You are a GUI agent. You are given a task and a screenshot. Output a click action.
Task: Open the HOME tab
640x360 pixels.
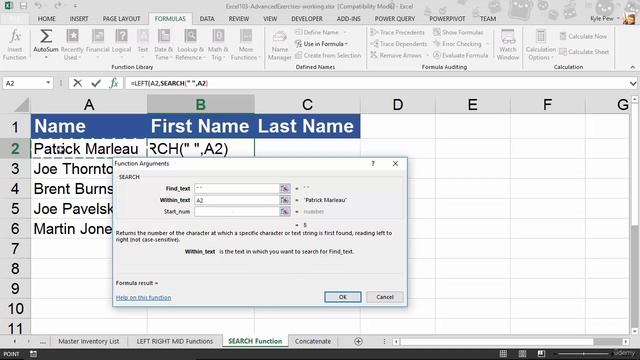click(47, 19)
